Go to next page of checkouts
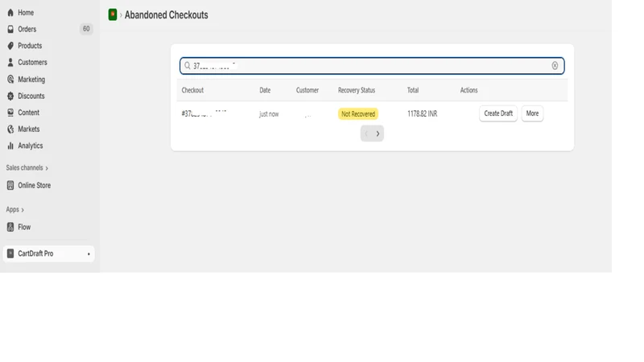 click(x=378, y=134)
